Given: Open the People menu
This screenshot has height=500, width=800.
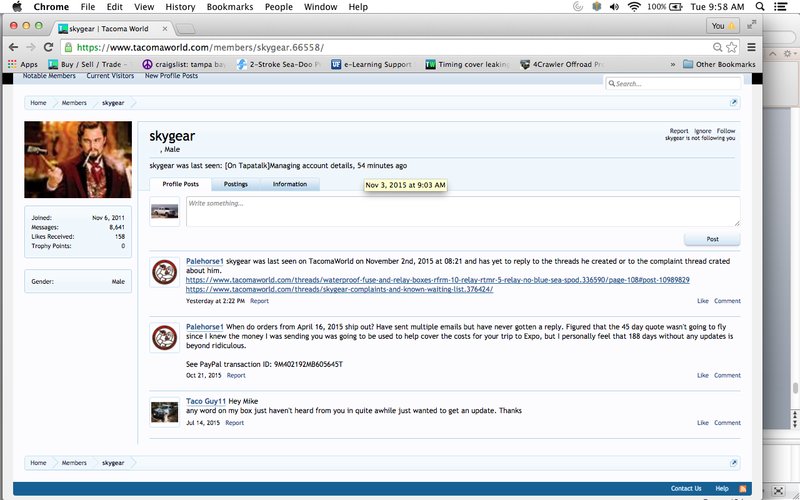Looking at the screenshot, I should pos(279,7).
